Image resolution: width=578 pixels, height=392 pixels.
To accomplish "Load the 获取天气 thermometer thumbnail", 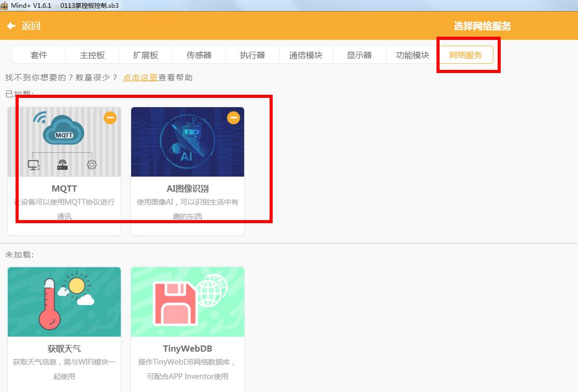I will click(64, 302).
